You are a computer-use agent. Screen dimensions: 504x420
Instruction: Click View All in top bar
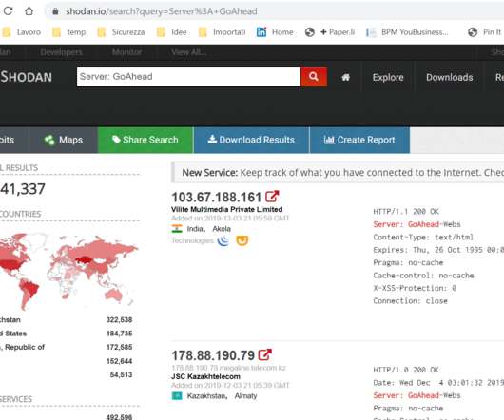(188, 52)
